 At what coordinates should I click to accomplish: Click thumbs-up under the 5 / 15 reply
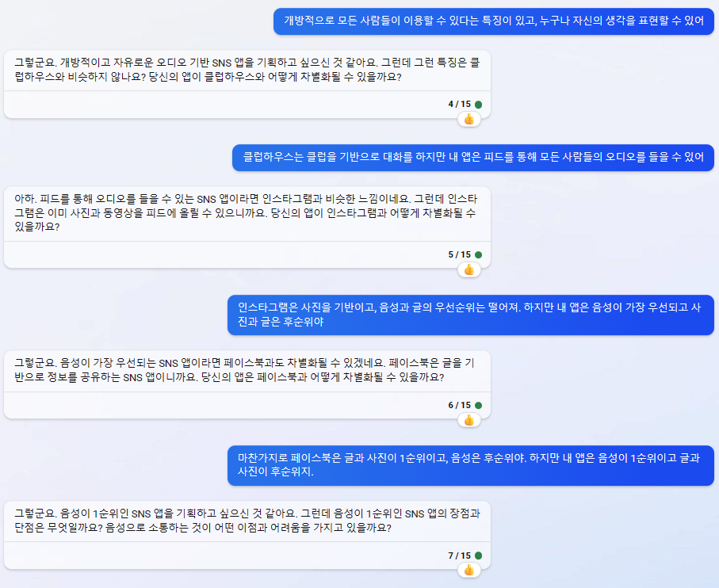click(x=469, y=270)
